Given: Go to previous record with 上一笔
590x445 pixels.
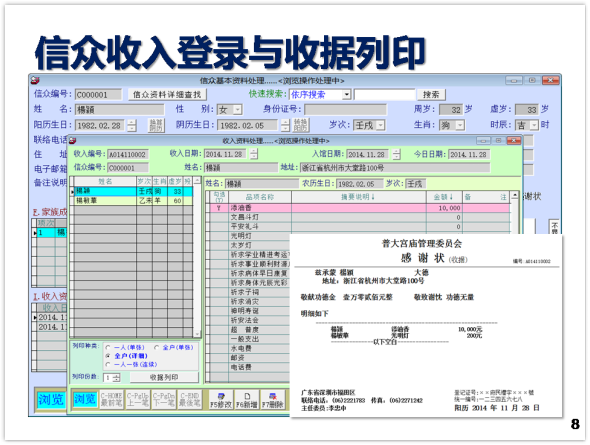Looking at the screenshot, I should [x=138, y=399].
